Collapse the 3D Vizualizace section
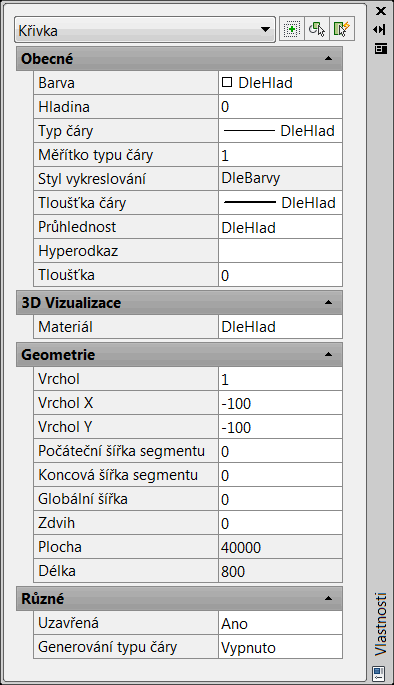Screen dimensions: 394x685 point(328,302)
